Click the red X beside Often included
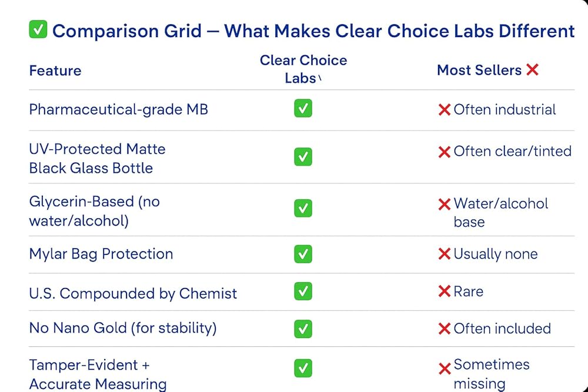The height and width of the screenshot is (392, 588). point(445,329)
